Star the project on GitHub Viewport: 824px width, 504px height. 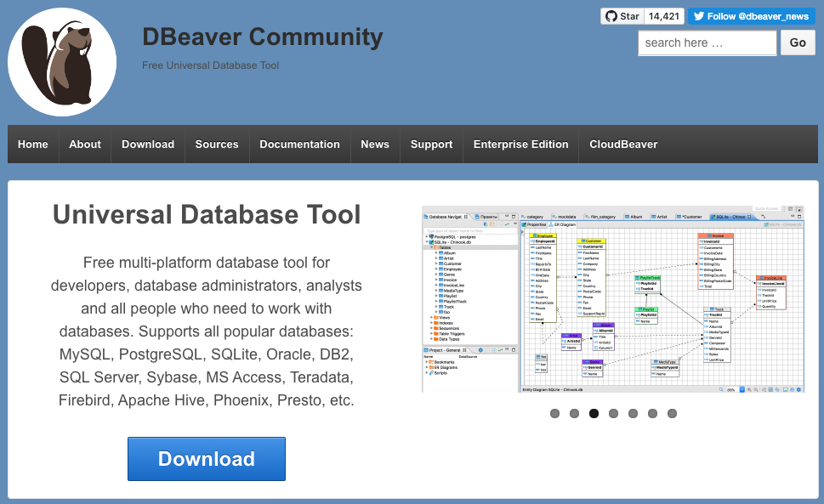coord(622,16)
